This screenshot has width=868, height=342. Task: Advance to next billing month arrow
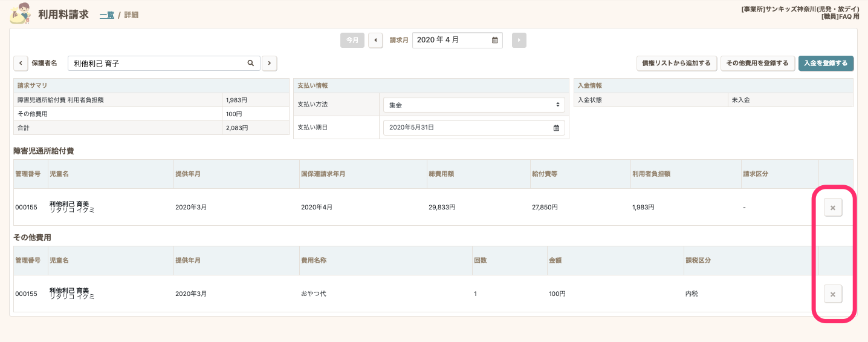coord(519,40)
